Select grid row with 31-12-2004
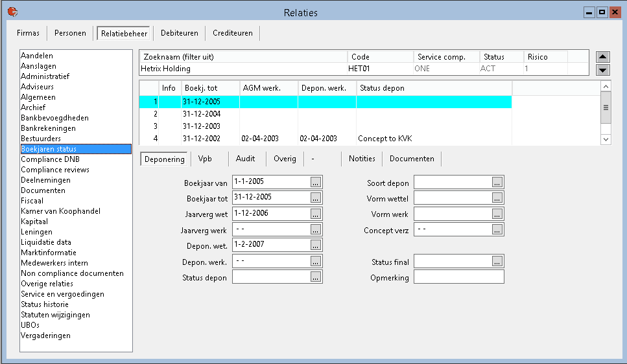The height and width of the screenshot is (364, 627). point(325,114)
